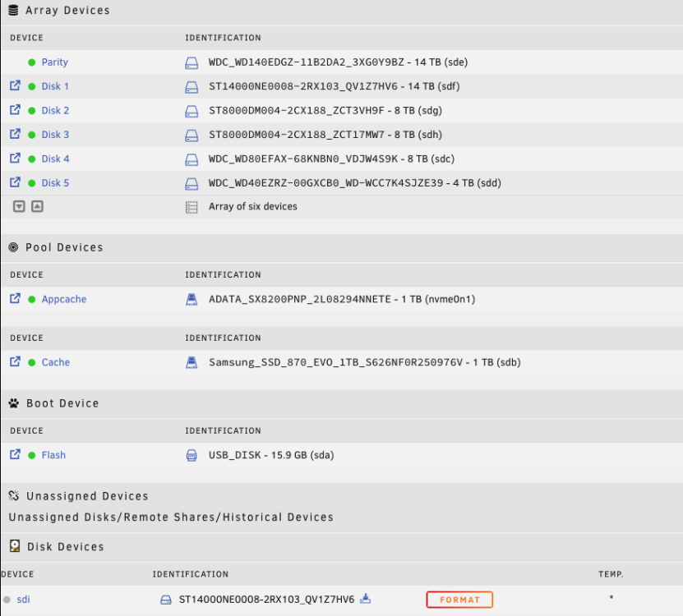
Task: Click the grey status dot beside sdi
Action: pyautogui.click(x=7, y=600)
